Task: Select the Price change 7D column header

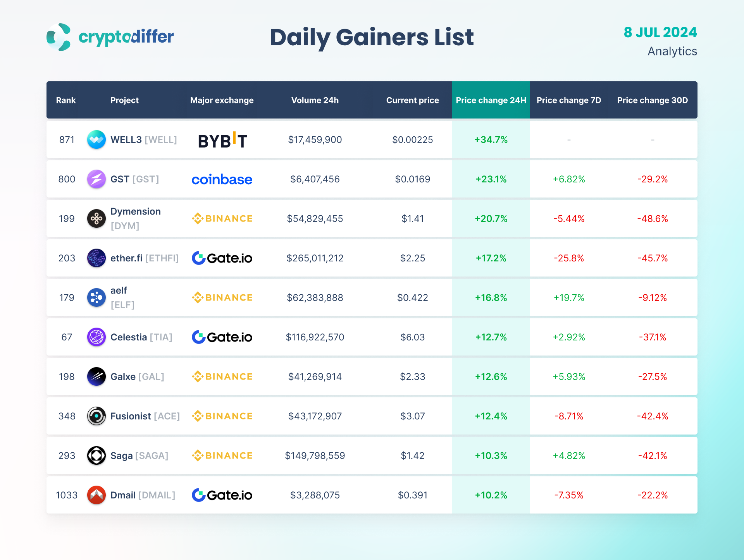Action: (568, 100)
